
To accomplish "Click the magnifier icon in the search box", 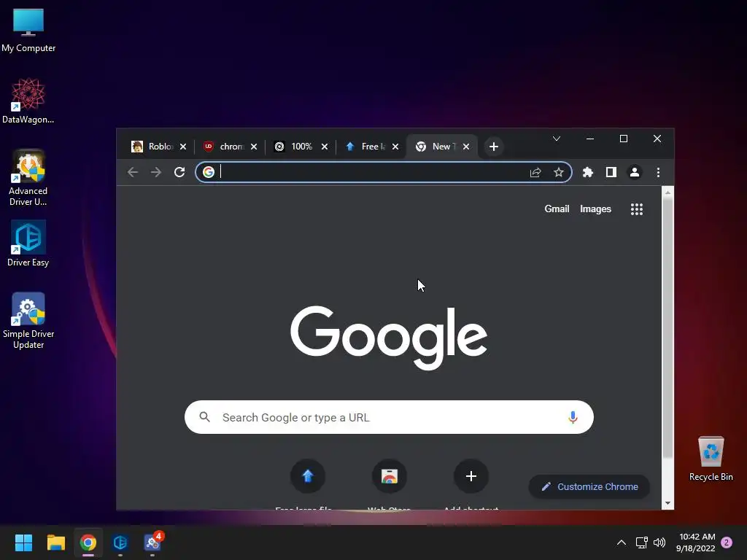I will [x=205, y=417].
